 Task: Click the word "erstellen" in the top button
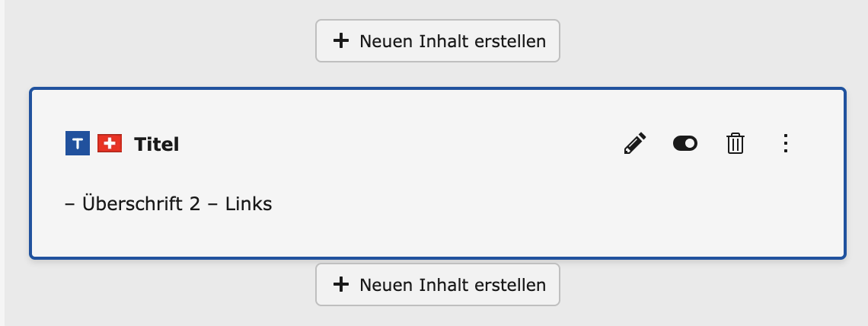[x=511, y=41]
